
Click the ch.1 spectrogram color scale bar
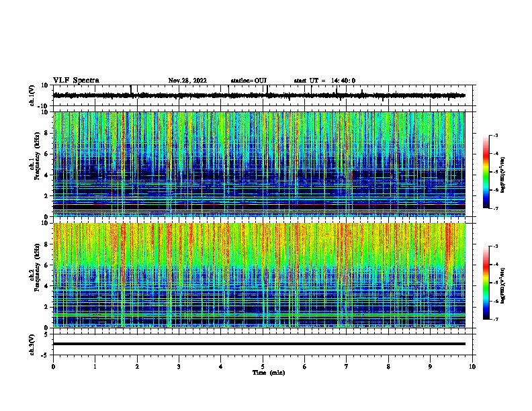click(486, 172)
